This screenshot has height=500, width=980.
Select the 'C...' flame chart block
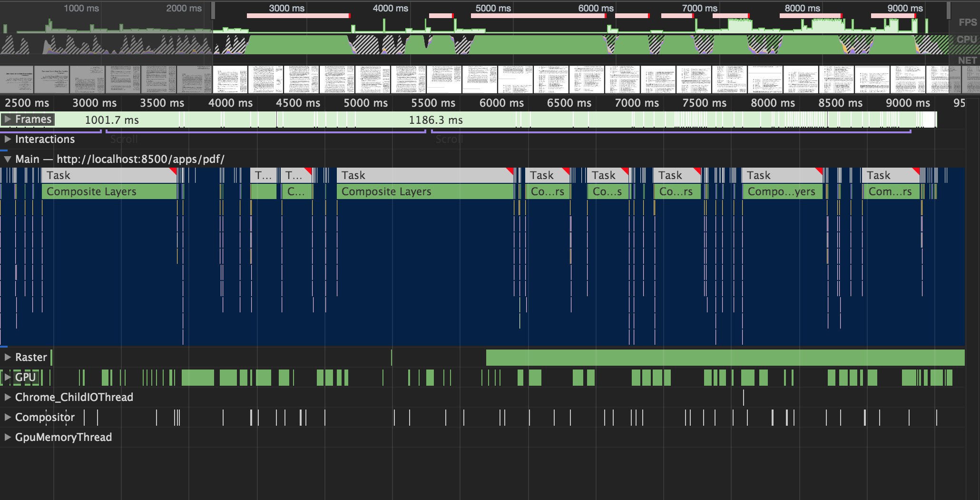[297, 191]
